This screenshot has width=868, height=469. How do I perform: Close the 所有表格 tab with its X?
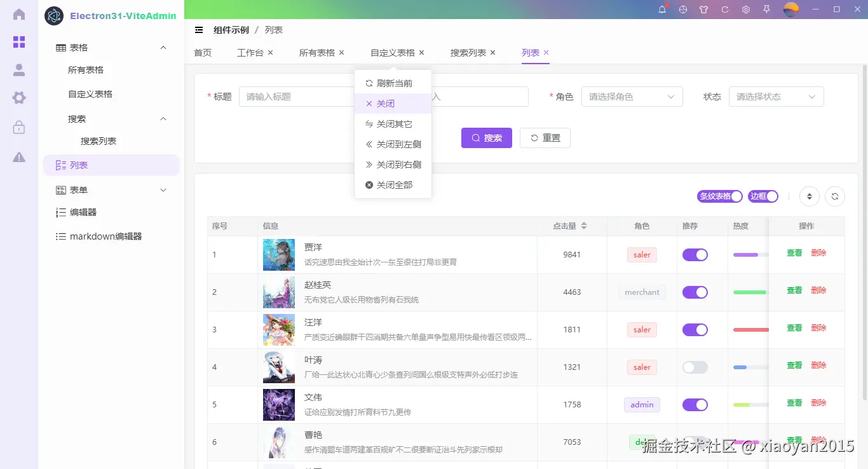(341, 53)
